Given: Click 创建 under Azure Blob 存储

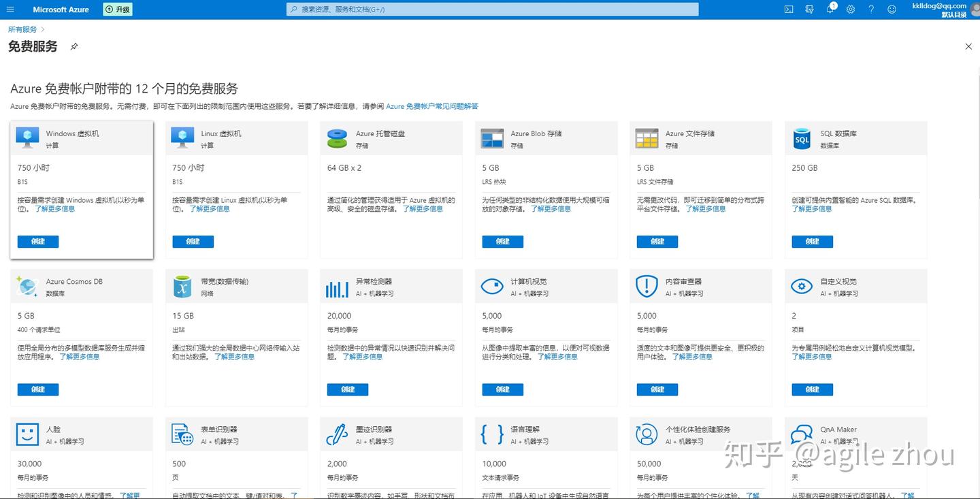Looking at the screenshot, I should coord(502,242).
